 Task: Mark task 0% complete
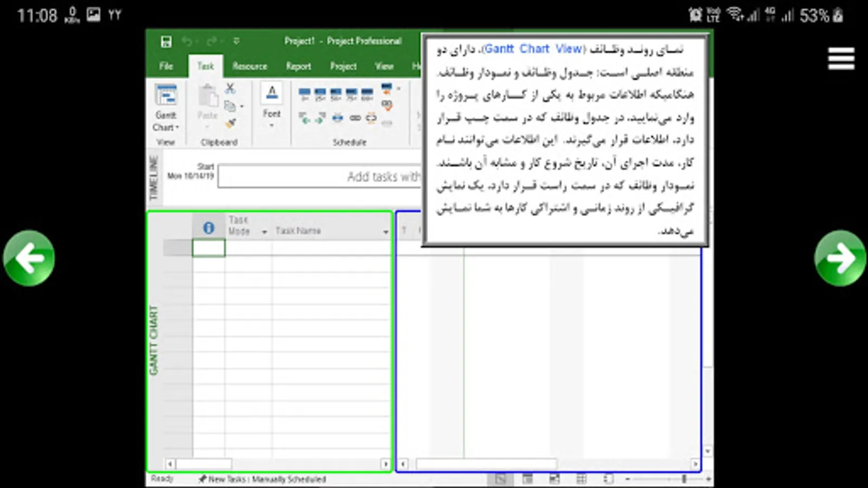tap(304, 95)
